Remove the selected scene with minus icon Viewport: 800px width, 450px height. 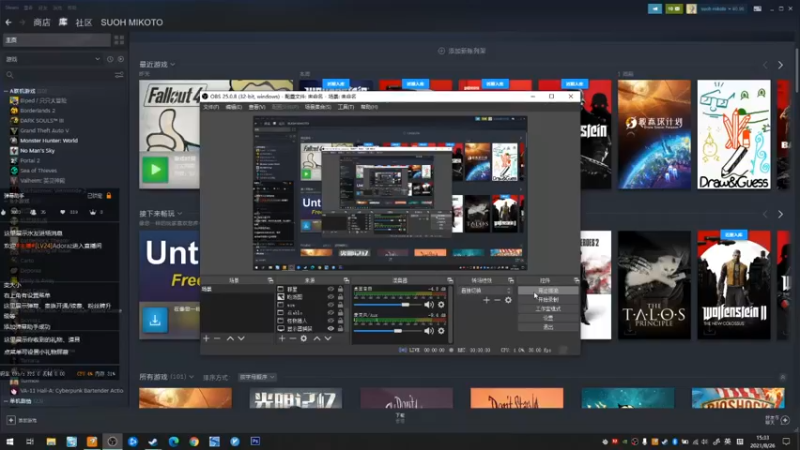pos(217,338)
